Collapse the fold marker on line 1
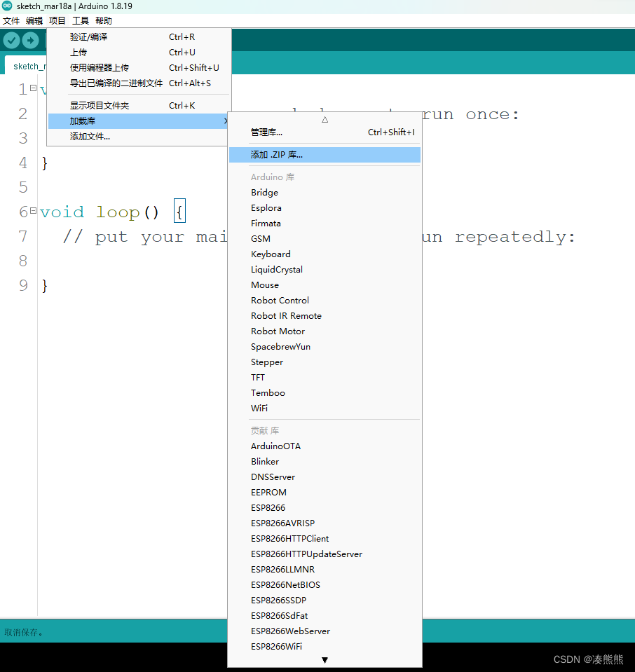 [x=33, y=88]
